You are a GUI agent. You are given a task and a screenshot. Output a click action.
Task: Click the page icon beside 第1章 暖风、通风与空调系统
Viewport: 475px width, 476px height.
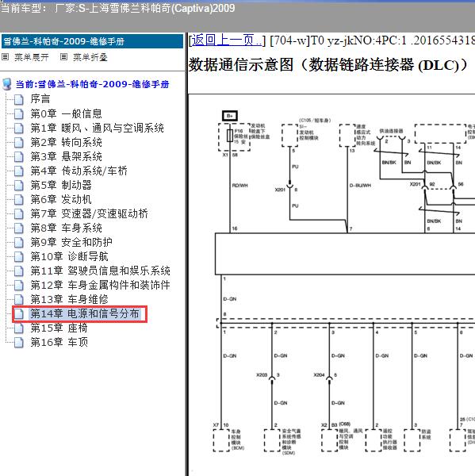(x=19, y=128)
